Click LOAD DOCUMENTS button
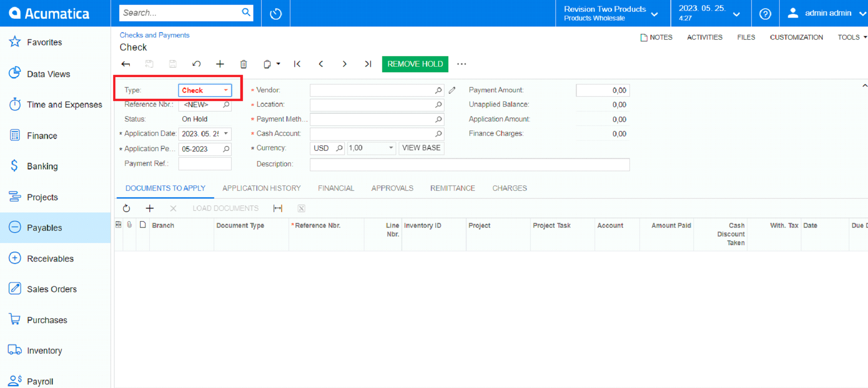The image size is (868, 388). [225, 208]
